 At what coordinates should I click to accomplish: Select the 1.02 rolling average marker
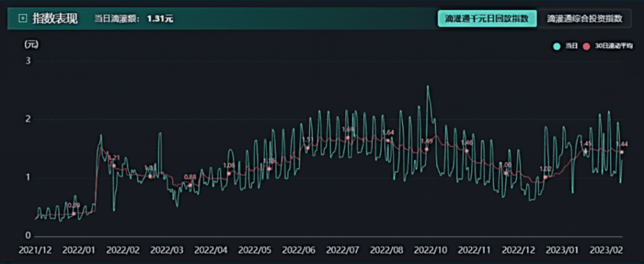coord(545,177)
